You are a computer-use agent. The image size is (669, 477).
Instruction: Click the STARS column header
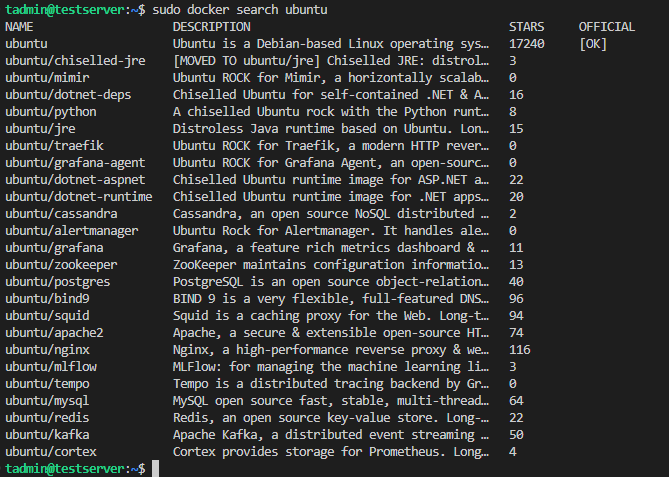click(526, 27)
